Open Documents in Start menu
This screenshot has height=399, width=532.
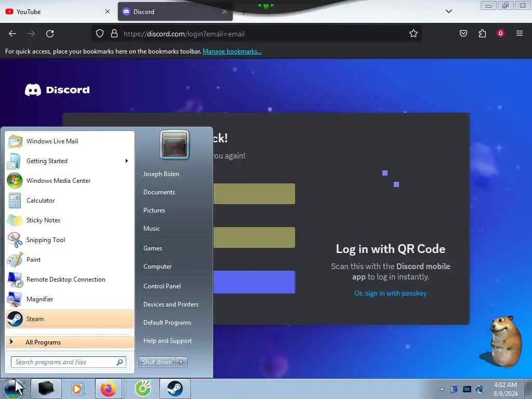pos(159,192)
